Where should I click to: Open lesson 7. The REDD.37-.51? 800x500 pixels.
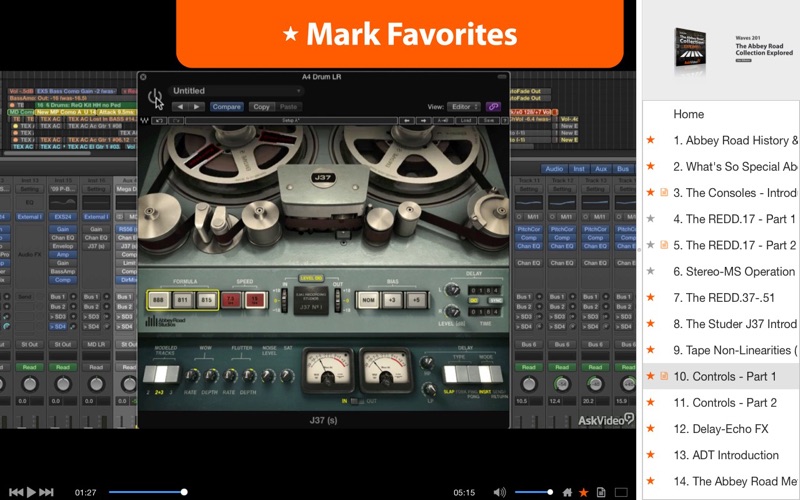click(723, 297)
